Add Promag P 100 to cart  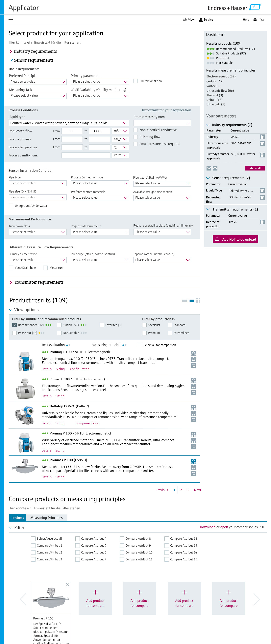coord(194,447)
